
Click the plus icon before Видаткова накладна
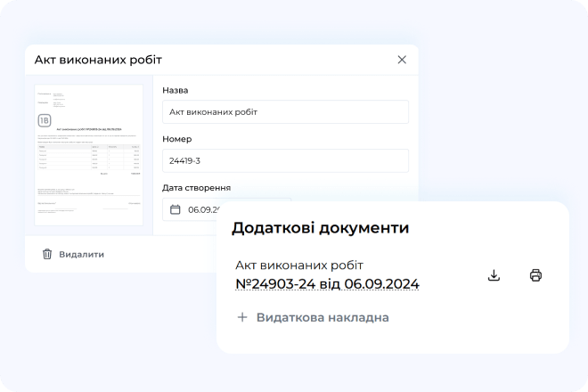coord(242,317)
